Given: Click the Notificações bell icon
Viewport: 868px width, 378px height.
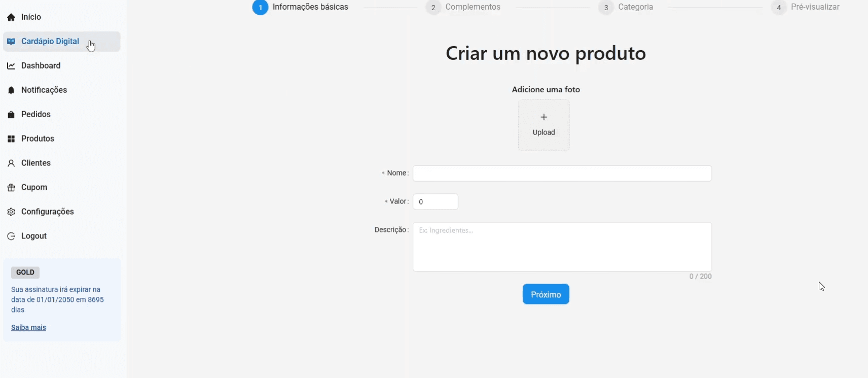Looking at the screenshot, I should coord(11,90).
